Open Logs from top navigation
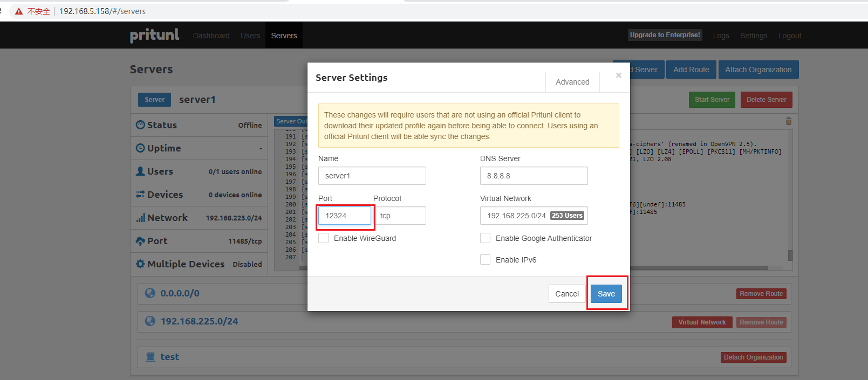 point(721,36)
